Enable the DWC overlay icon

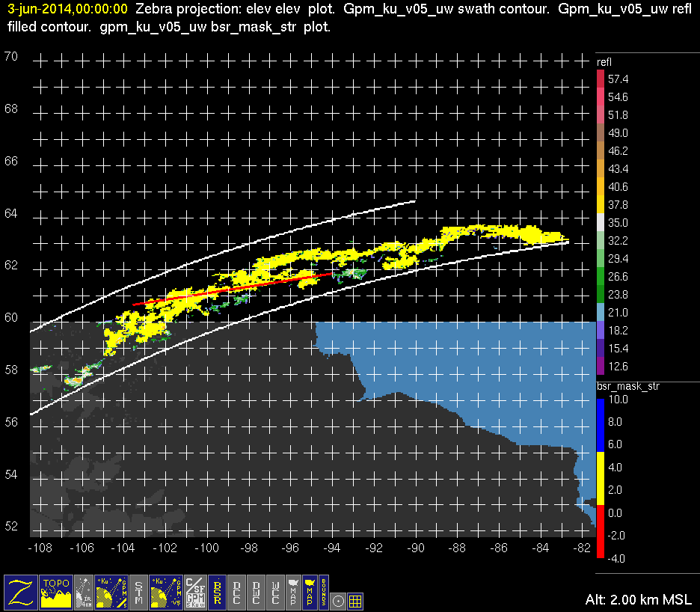click(x=257, y=591)
